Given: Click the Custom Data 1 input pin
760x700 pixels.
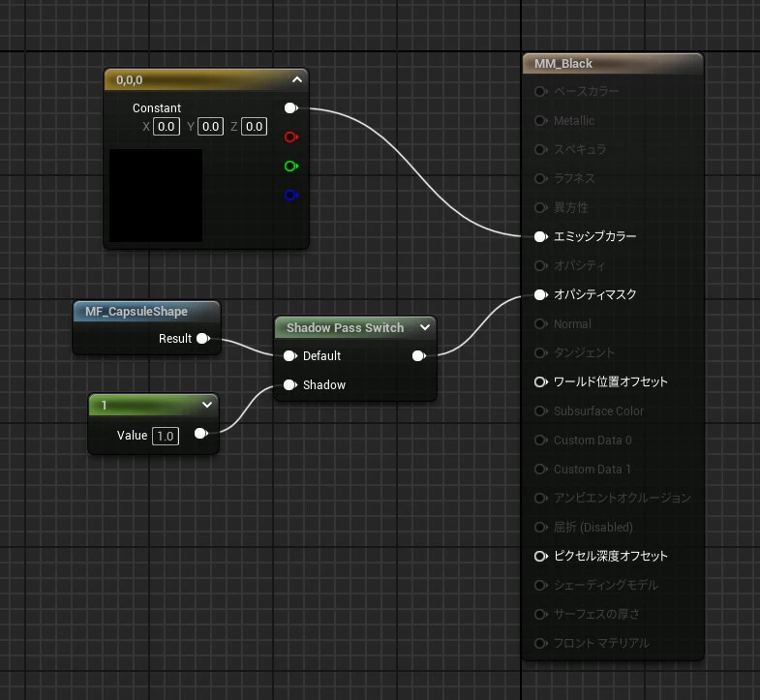Looking at the screenshot, I should (540, 470).
